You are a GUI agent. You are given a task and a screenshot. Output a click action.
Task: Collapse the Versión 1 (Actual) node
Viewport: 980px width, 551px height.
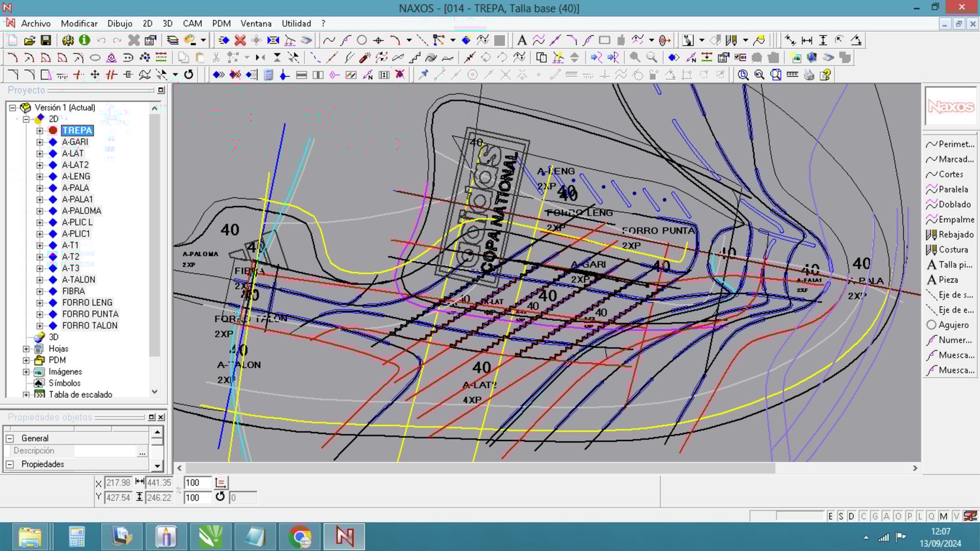[x=12, y=108]
